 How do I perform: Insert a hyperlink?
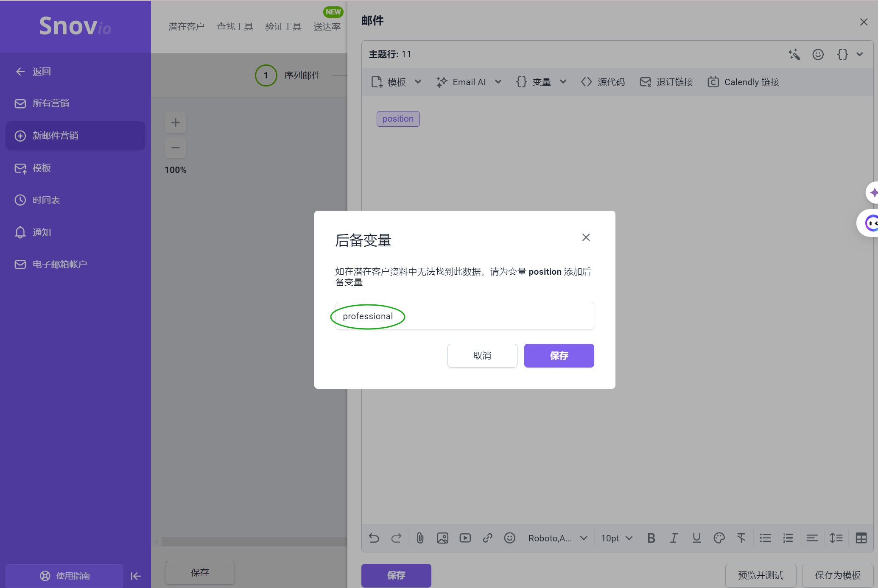point(487,538)
